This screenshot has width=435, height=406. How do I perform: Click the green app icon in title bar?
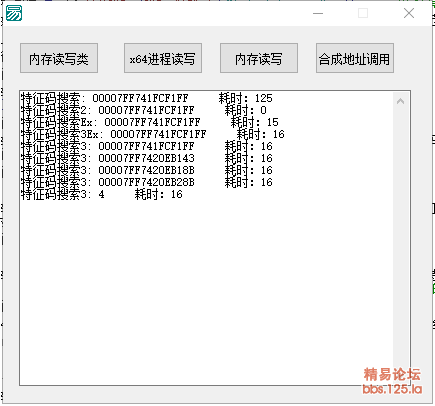point(14,13)
